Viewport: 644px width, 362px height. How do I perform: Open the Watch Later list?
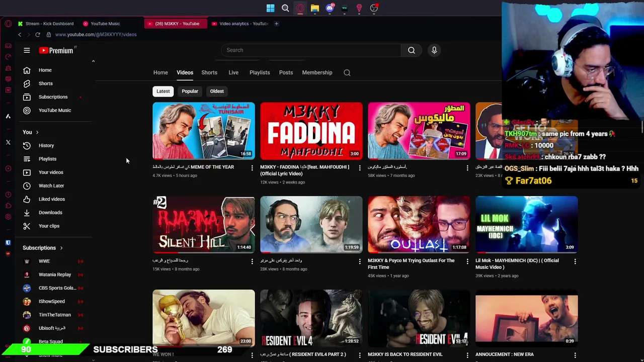pos(51,186)
